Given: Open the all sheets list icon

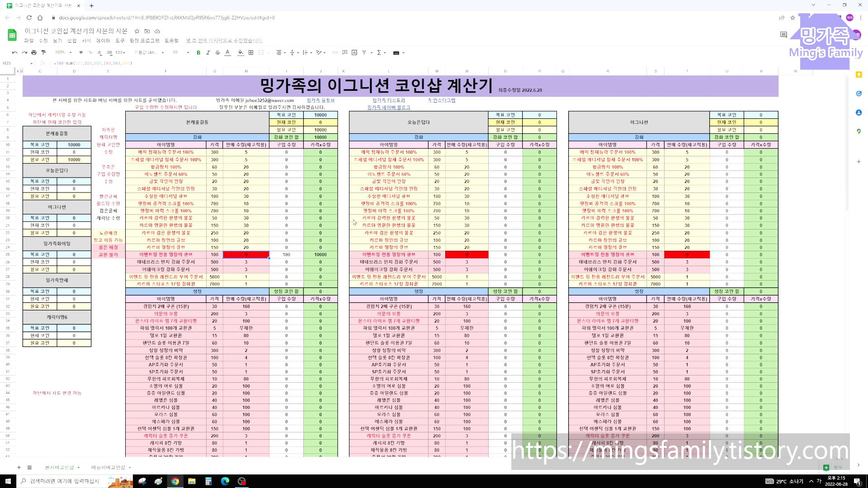Looking at the screenshot, I should [x=29, y=467].
